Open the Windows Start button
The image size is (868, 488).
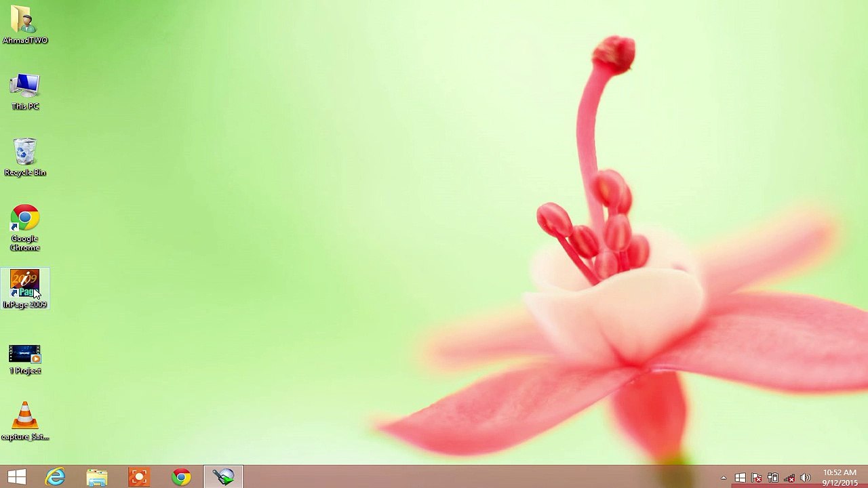coord(17,477)
